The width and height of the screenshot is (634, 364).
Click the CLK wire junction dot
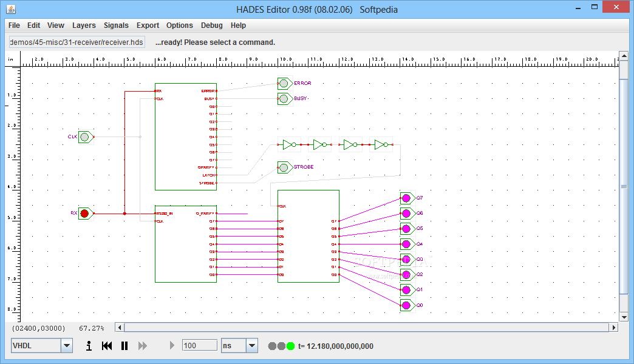pyautogui.click(x=140, y=137)
